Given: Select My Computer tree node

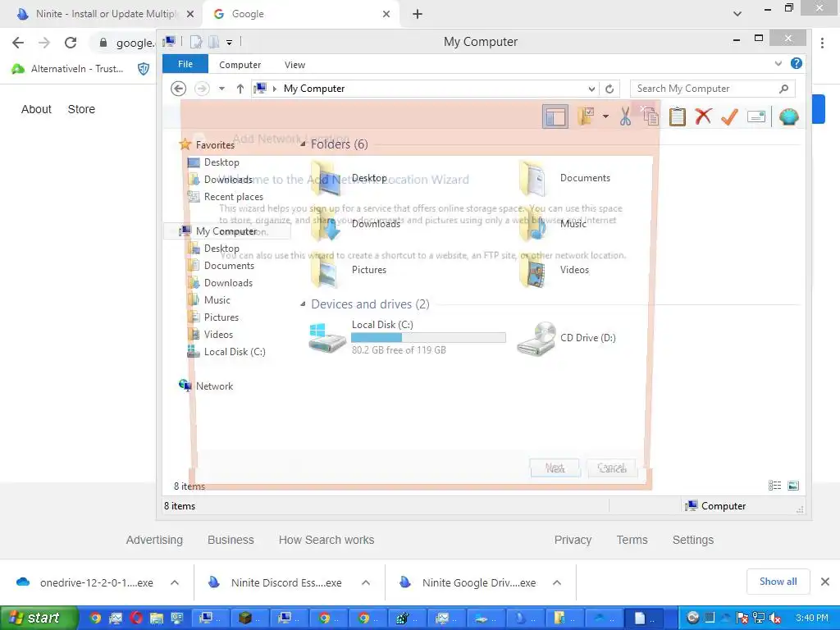Looking at the screenshot, I should click(226, 231).
